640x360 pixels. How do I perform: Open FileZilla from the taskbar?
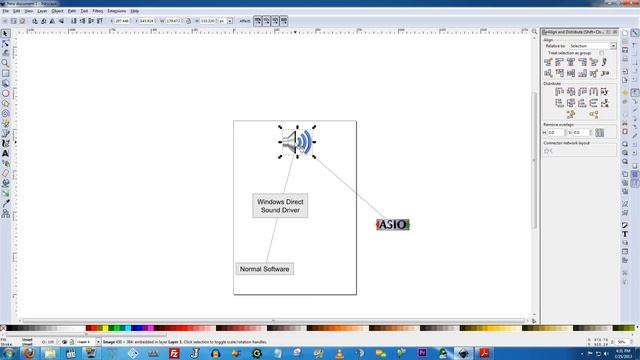coord(174,353)
